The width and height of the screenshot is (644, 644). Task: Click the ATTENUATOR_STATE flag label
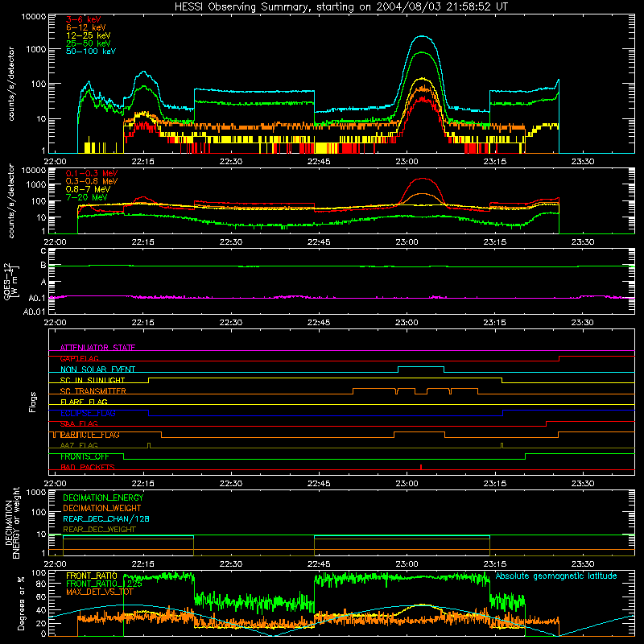coord(97,348)
